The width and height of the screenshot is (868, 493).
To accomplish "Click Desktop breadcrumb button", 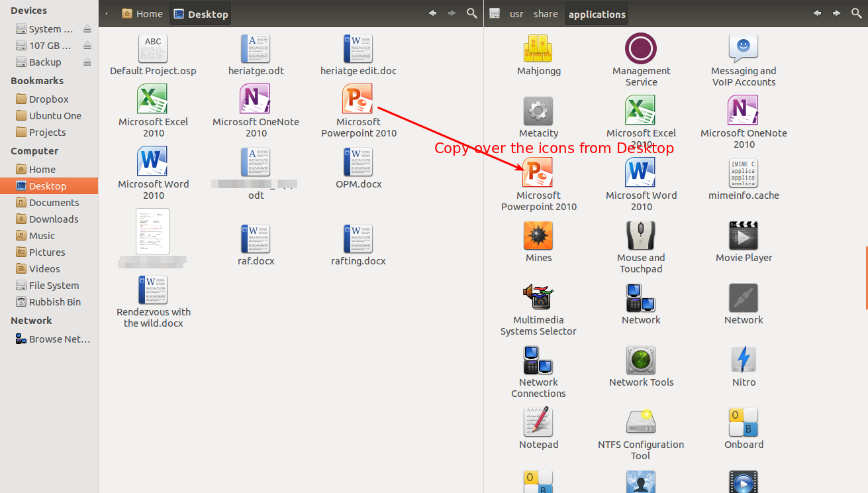I will point(201,14).
